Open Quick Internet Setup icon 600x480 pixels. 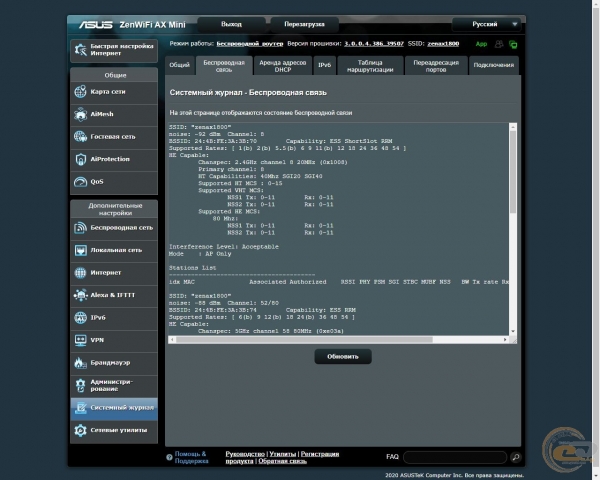coord(81,50)
